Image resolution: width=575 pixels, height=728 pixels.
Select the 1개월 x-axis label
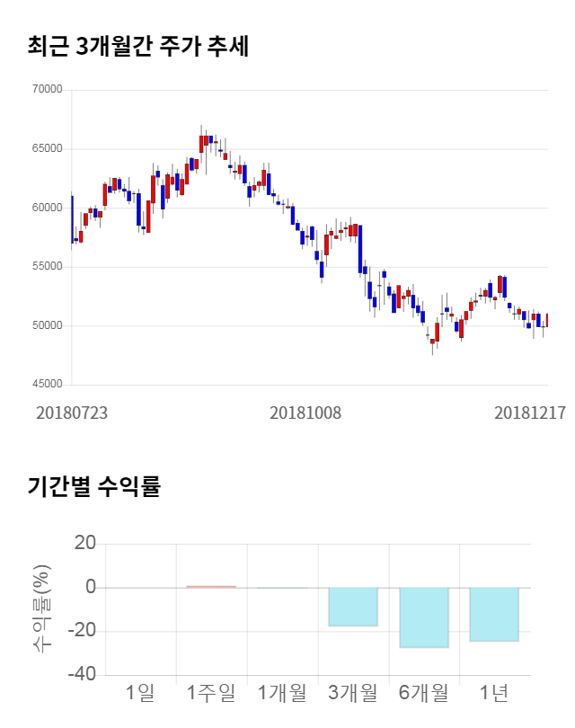coord(282,693)
